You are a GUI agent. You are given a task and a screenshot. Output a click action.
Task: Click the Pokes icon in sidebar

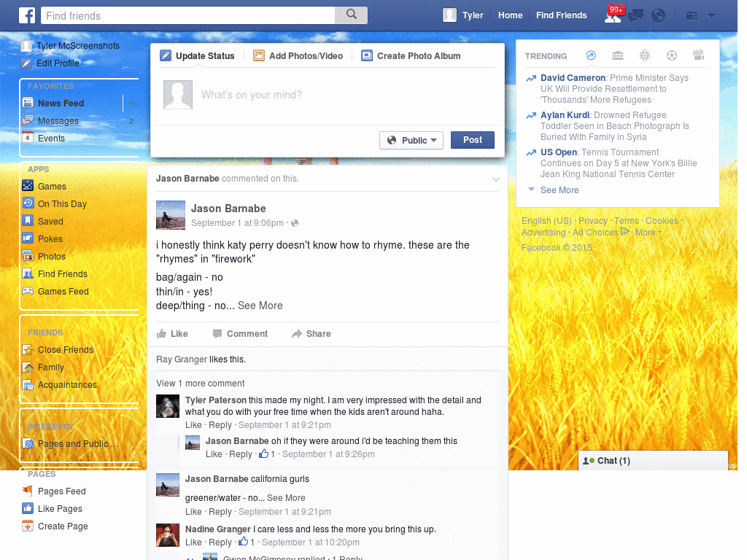click(x=28, y=238)
